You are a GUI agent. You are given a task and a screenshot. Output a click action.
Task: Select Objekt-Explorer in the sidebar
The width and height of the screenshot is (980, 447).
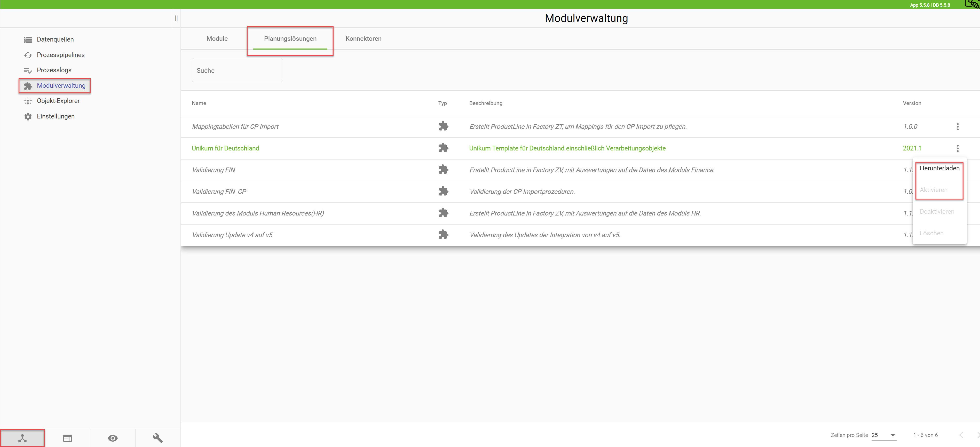tap(58, 101)
